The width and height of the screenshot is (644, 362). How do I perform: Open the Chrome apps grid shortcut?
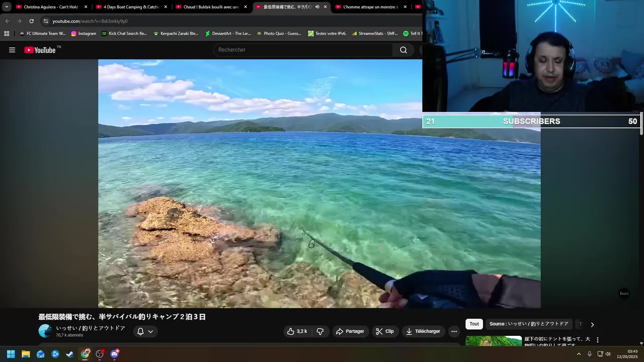7,34
